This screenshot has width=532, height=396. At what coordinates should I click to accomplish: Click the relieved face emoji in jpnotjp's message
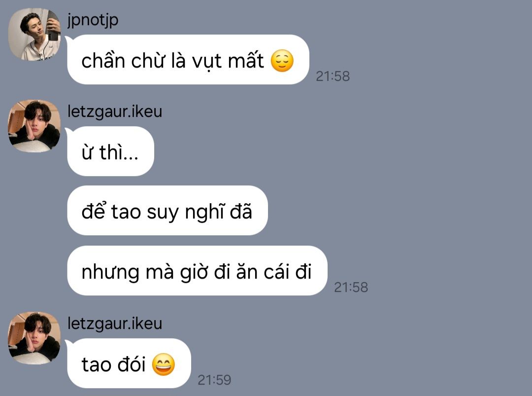coord(282,61)
